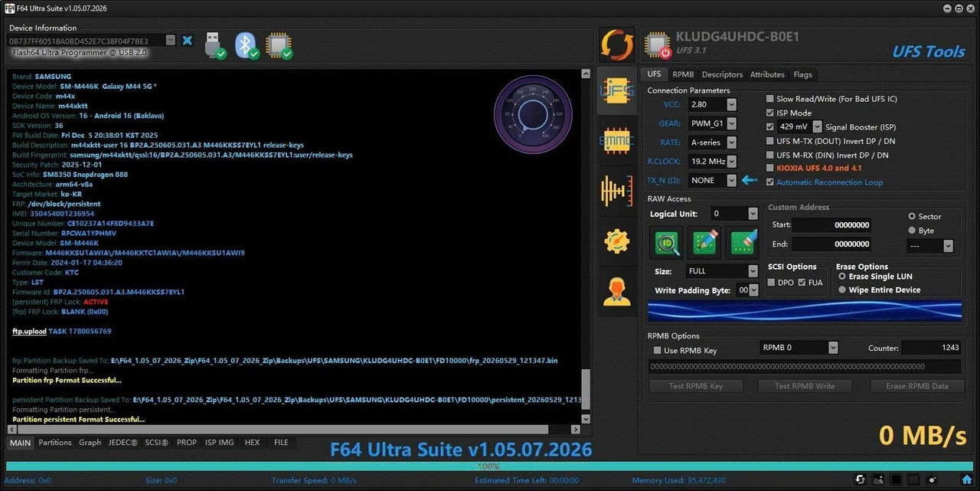
Task: Click the Test RPMB Write button
Action: (805, 385)
